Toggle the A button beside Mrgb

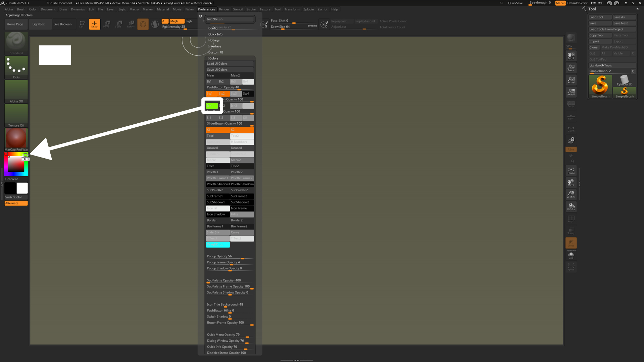[165, 21]
